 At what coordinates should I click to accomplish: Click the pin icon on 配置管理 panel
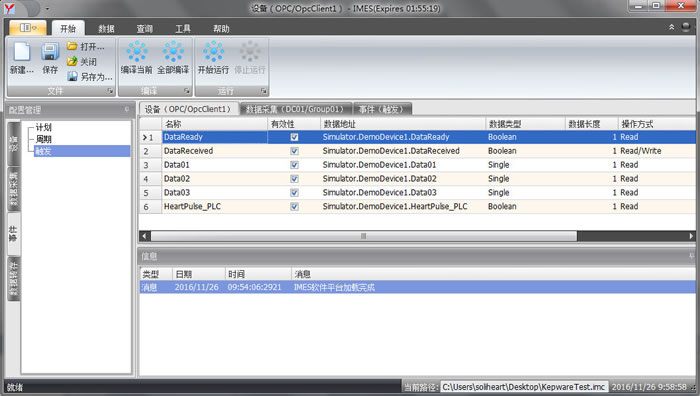coord(127,109)
